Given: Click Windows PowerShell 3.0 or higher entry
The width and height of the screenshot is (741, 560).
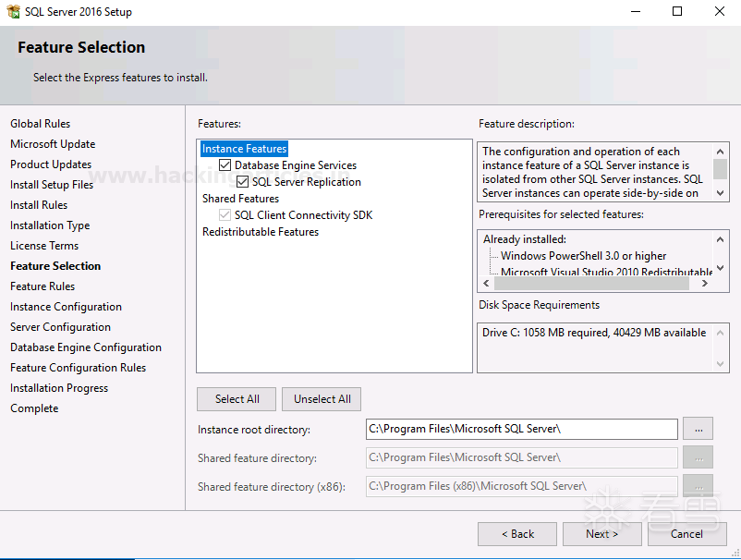Looking at the screenshot, I should pos(584,256).
